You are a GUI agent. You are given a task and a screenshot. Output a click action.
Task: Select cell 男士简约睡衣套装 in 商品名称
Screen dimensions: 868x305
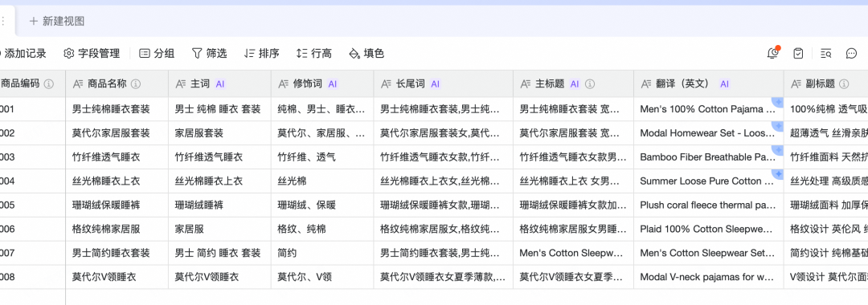click(x=117, y=253)
